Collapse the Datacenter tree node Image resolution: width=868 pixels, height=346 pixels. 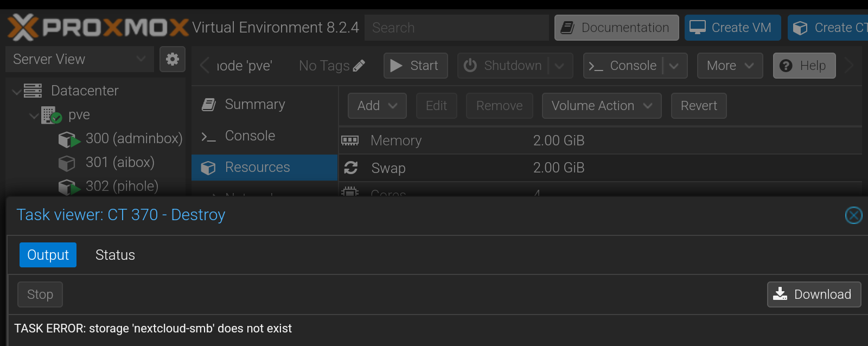(x=17, y=91)
